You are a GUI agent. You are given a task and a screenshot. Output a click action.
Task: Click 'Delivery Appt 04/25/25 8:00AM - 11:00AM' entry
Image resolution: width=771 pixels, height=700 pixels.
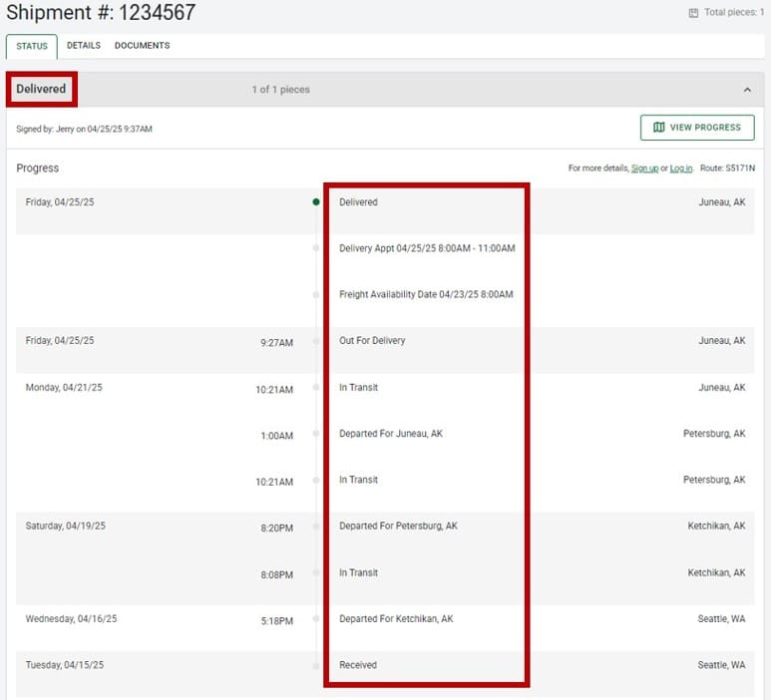pos(427,248)
